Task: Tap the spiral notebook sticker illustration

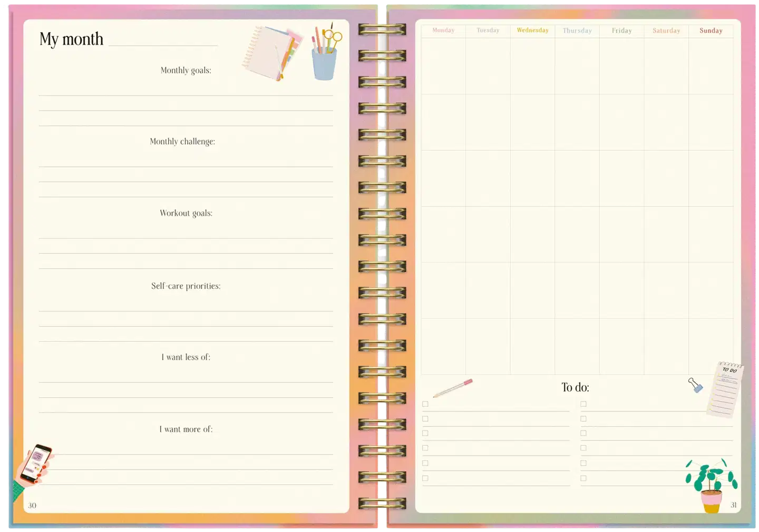Action: click(273, 53)
